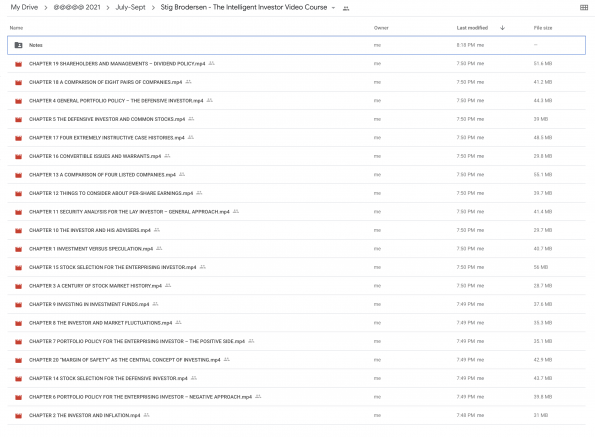Image resolution: width=595 pixels, height=437 pixels.
Task: Click modified time of Notes folder
Action: (470, 45)
